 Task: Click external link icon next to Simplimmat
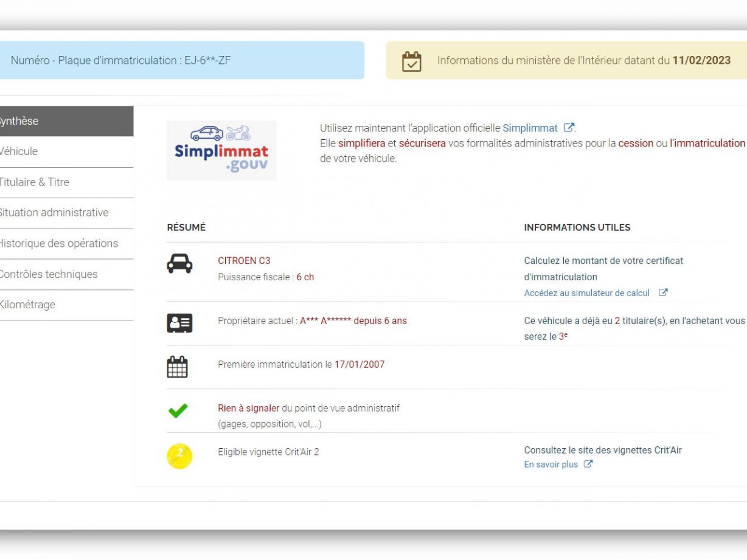click(569, 128)
